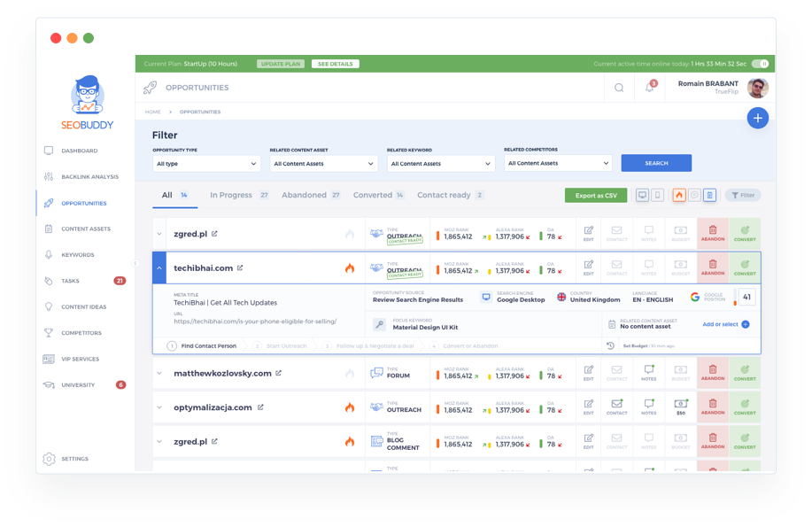Open the Opportunity Type dropdown

[206, 164]
